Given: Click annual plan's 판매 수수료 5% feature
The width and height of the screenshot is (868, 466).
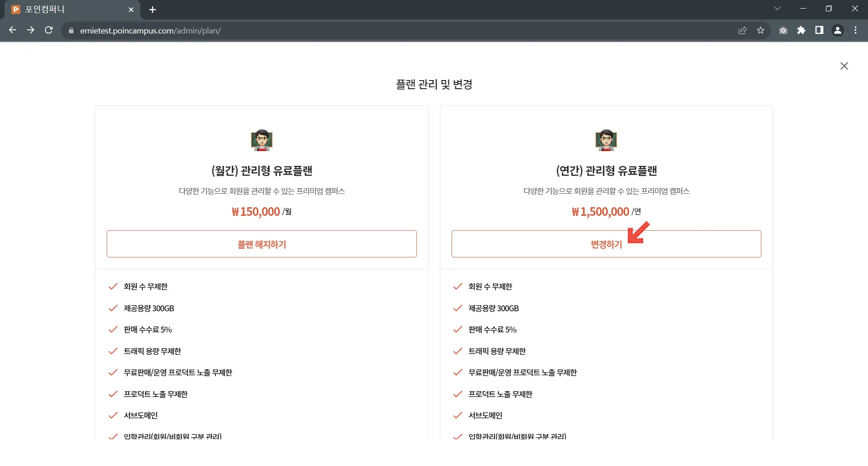Looking at the screenshot, I should [x=492, y=329].
